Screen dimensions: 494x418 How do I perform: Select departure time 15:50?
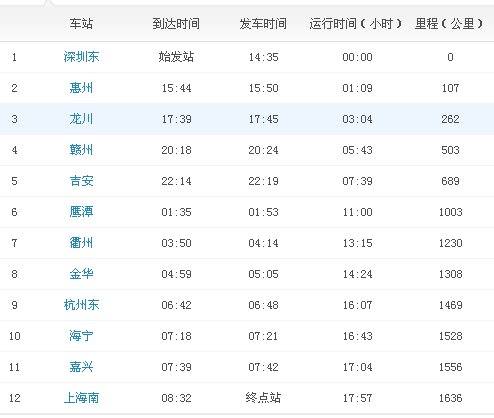coord(263,88)
